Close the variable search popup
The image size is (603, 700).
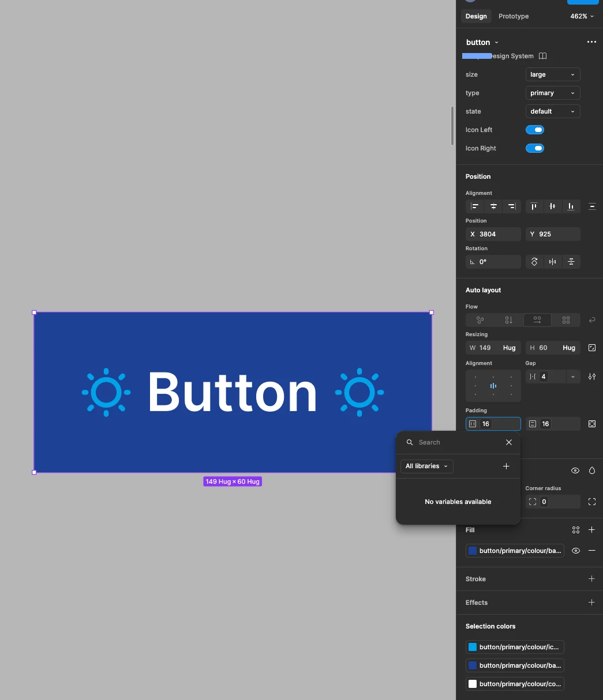(509, 442)
